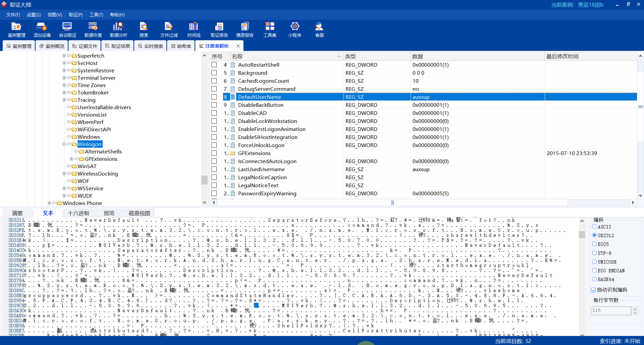Open the 工具(T) menu
The width and height of the screenshot is (644, 345).
pos(96,15)
